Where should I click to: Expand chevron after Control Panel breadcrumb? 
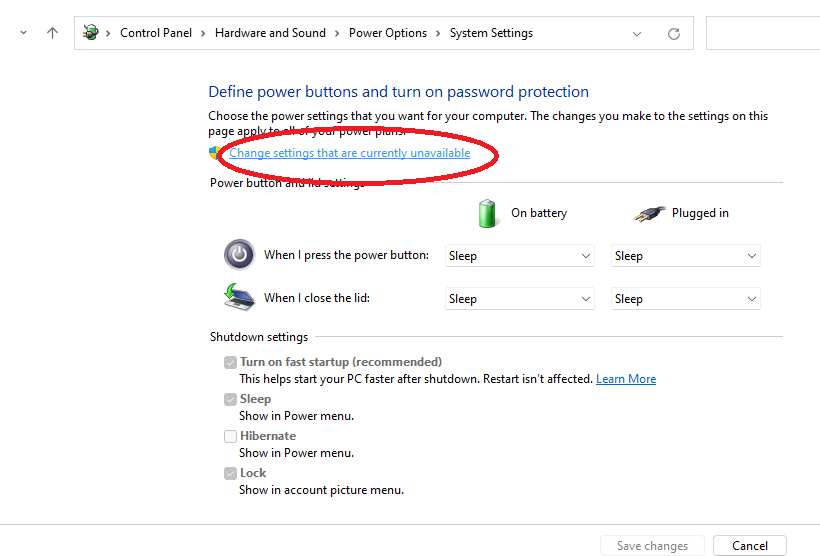[203, 33]
